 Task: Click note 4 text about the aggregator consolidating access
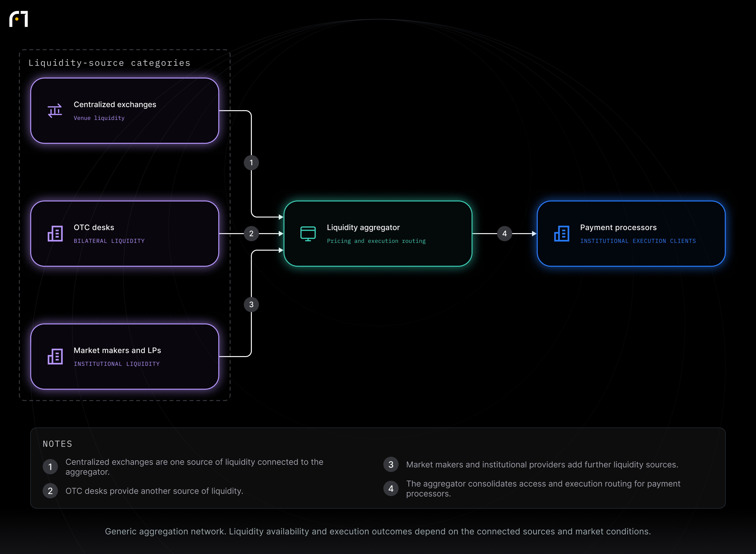pos(543,489)
